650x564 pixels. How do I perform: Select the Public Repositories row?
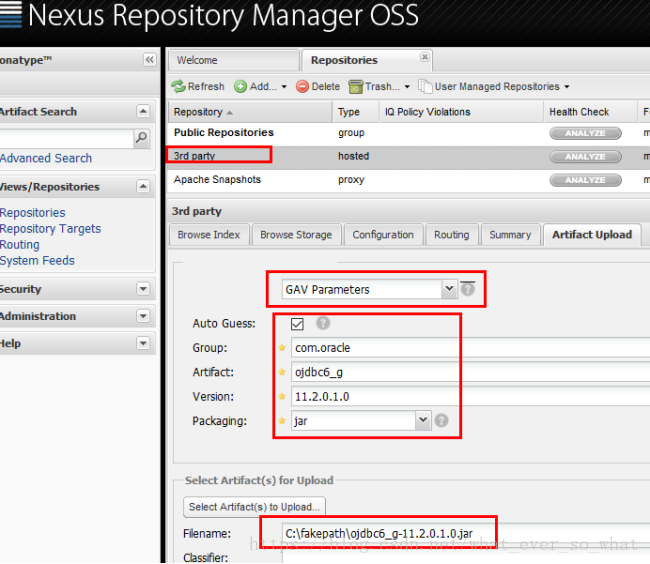coord(408,133)
